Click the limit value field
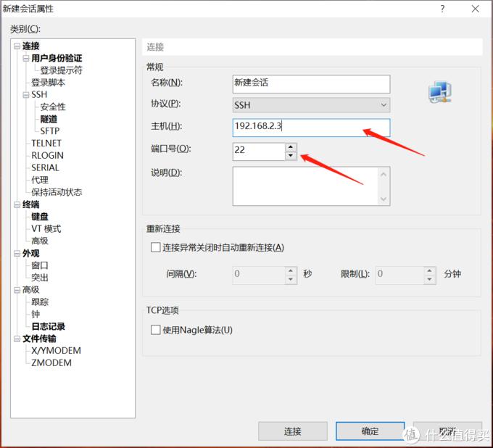Viewport: 493px width, 448px height. point(400,275)
